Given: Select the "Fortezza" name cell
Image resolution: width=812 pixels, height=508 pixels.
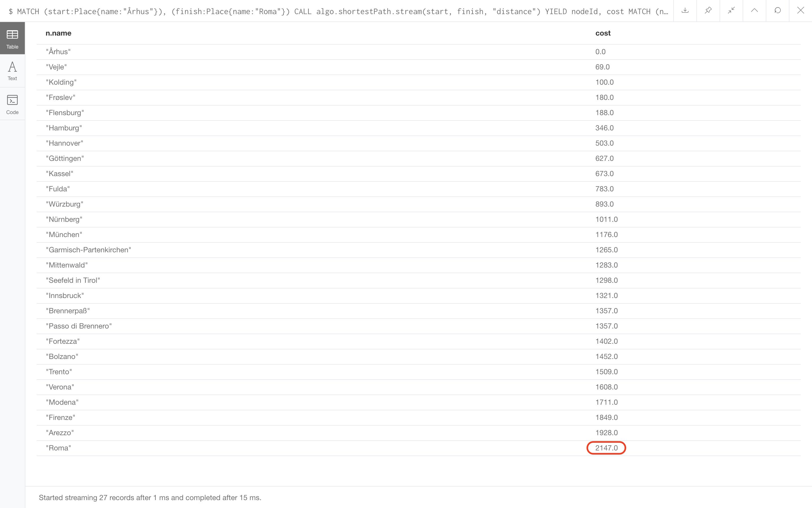Looking at the screenshot, I should 63,341.
